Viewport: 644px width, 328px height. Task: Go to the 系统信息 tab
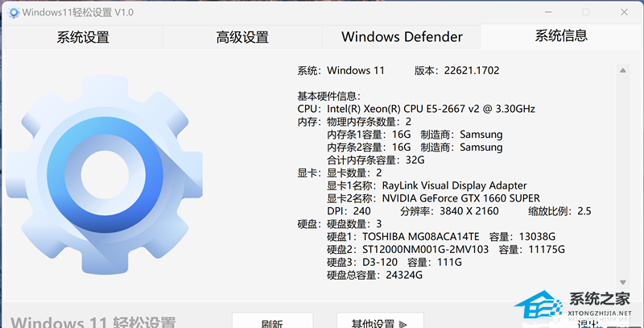pyautogui.click(x=561, y=35)
